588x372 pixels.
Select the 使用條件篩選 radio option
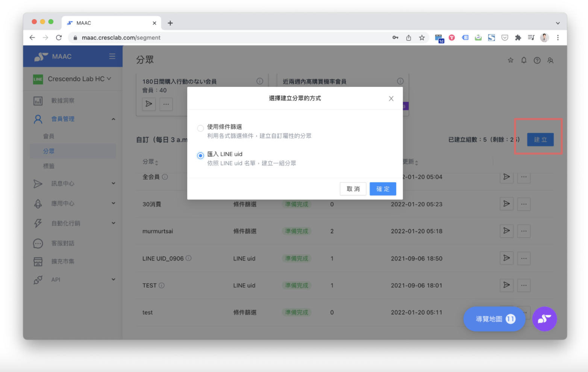tap(200, 128)
